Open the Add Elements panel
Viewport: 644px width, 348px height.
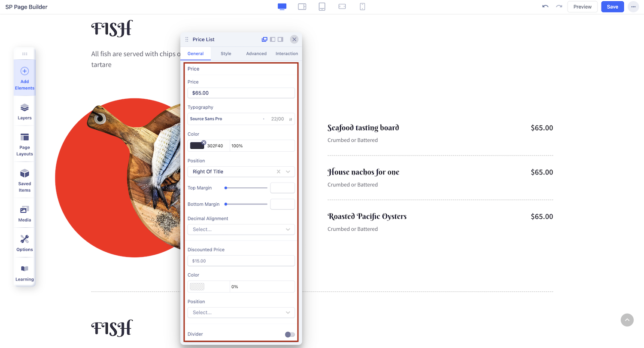24,77
